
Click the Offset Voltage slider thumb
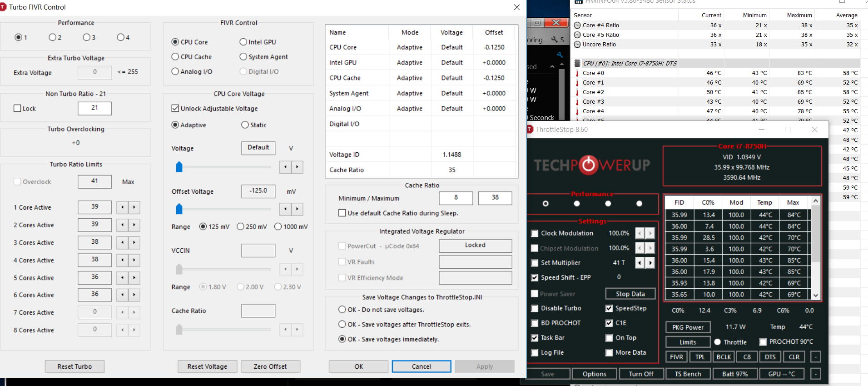point(179,209)
